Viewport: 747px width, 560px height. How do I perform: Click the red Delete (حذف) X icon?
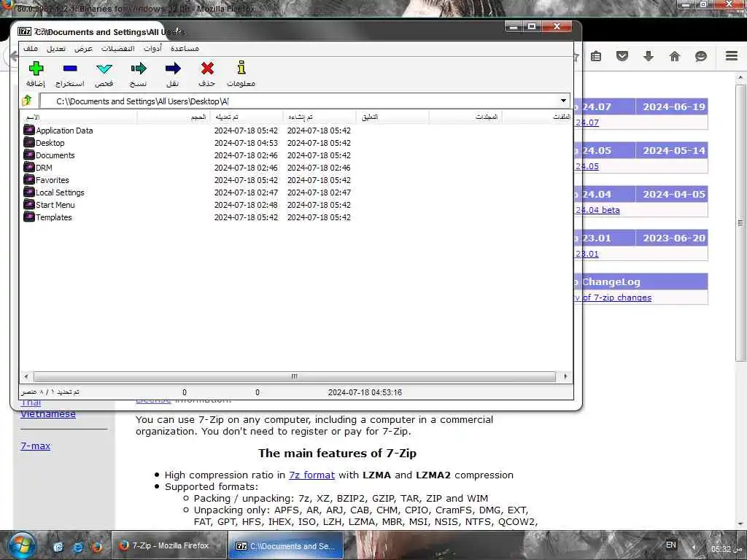(206, 69)
